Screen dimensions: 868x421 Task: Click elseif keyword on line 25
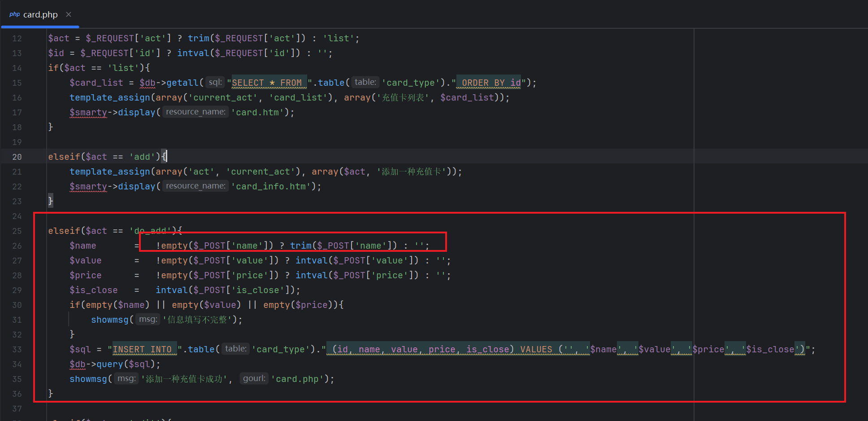pyautogui.click(x=64, y=231)
